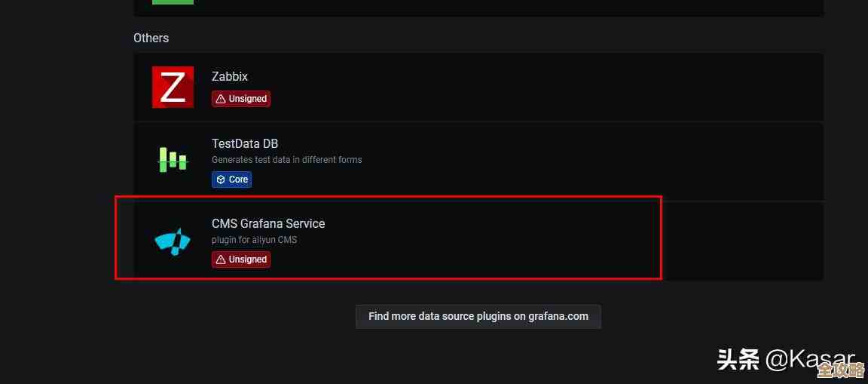Image resolution: width=868 pixels, height=384 pixels.
Task: Click the Unsigned label under Zabbix
Action: click(x=248, y=99)
